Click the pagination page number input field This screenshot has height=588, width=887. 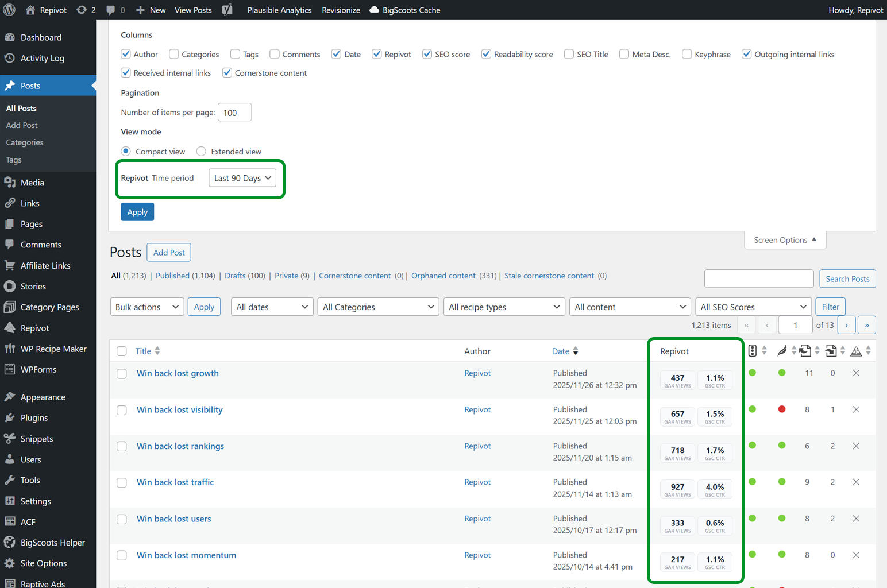click(x=795, y=324)
